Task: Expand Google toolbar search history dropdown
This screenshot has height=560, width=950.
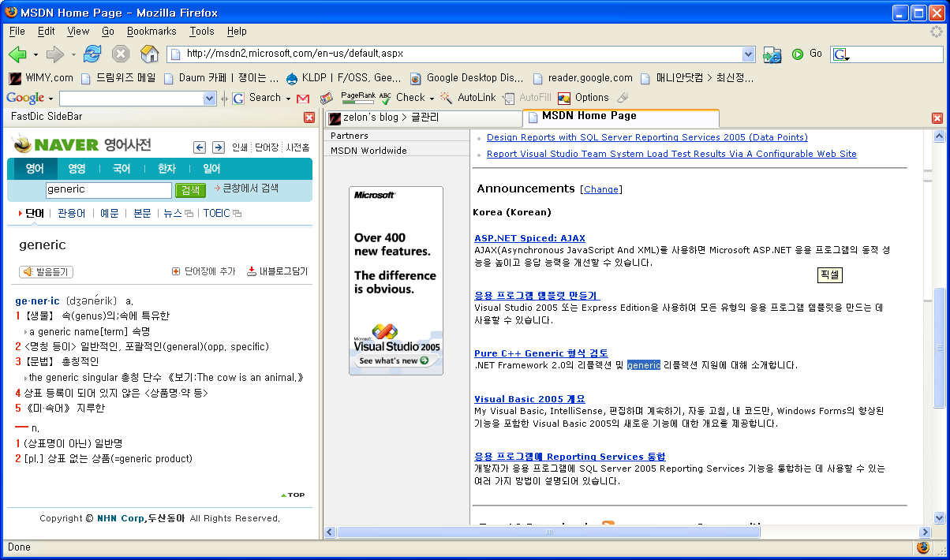Action: 210,99
